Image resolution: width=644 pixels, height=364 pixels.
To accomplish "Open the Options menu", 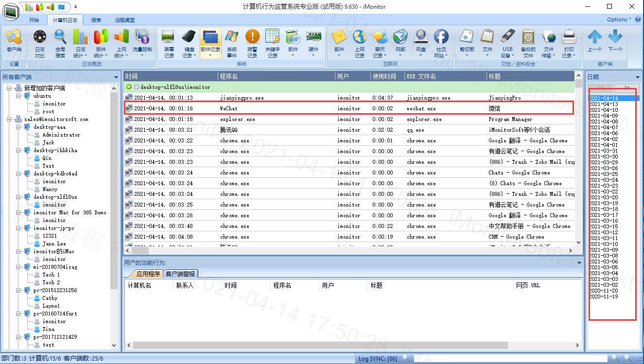I will click(619, 19).
